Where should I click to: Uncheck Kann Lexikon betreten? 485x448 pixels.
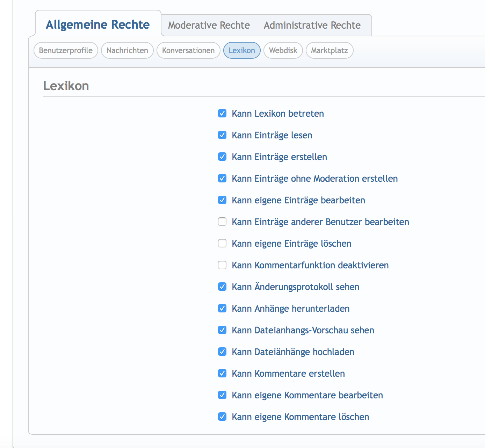222,113
